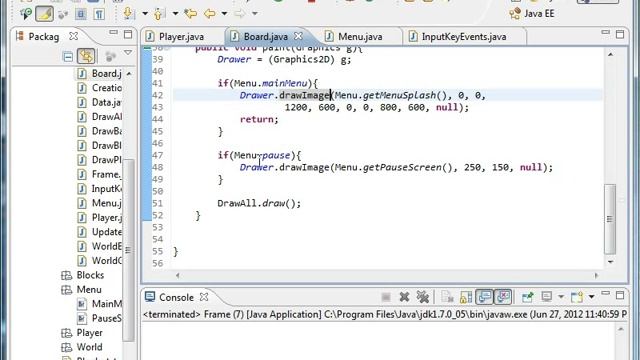Open Previous Annotation dropdown arrow
The image size is (640, 360).
tap(175, 14)
